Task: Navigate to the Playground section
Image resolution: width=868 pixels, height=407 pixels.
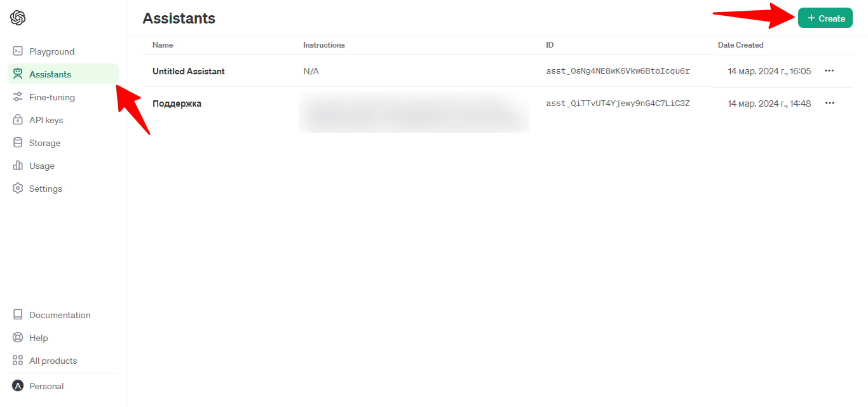Action: 51,51
